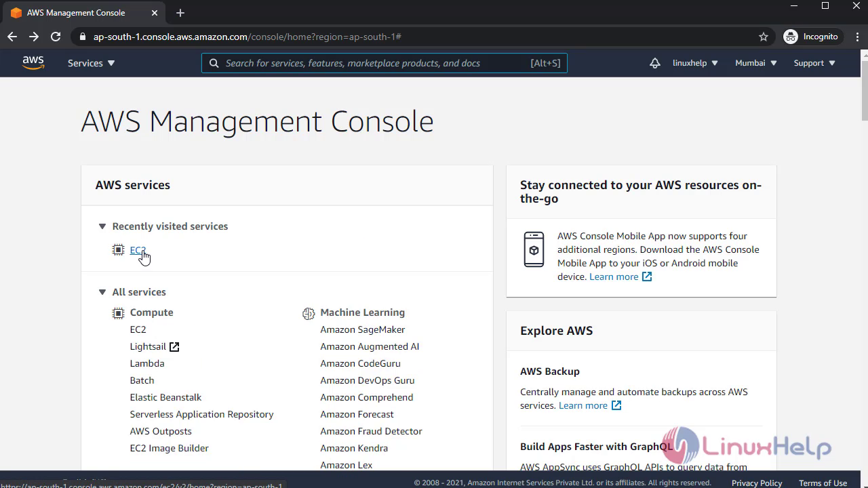Open the Services dropdown menu

[x=91, y=63]
